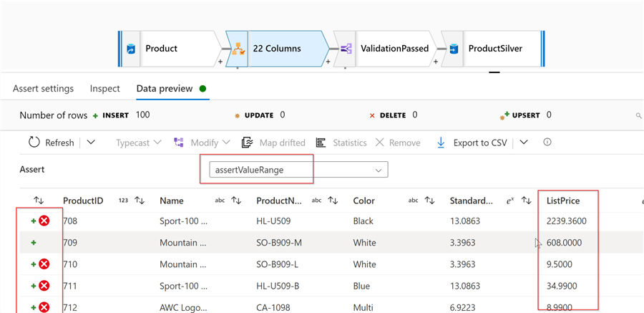Sort by the Color column arrows
The width and height of the screenshot is (644, 313).
click(x=429, y=201)
